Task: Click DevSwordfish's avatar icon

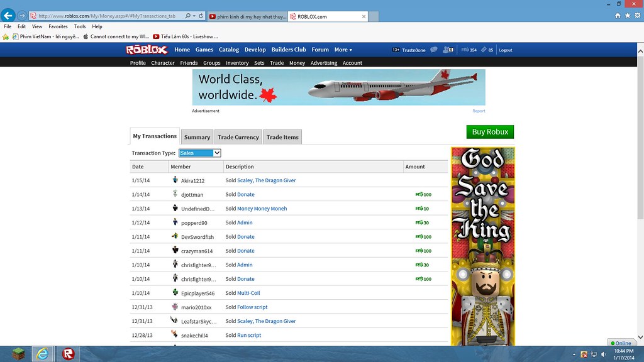Action: click(175, 236)
